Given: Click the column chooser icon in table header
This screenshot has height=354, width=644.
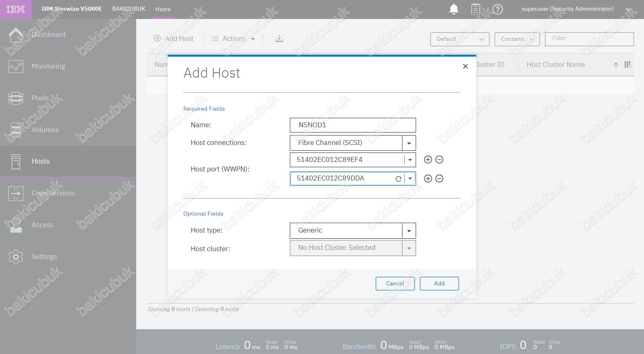Looking at the screenshot, I should click(627, 65).
